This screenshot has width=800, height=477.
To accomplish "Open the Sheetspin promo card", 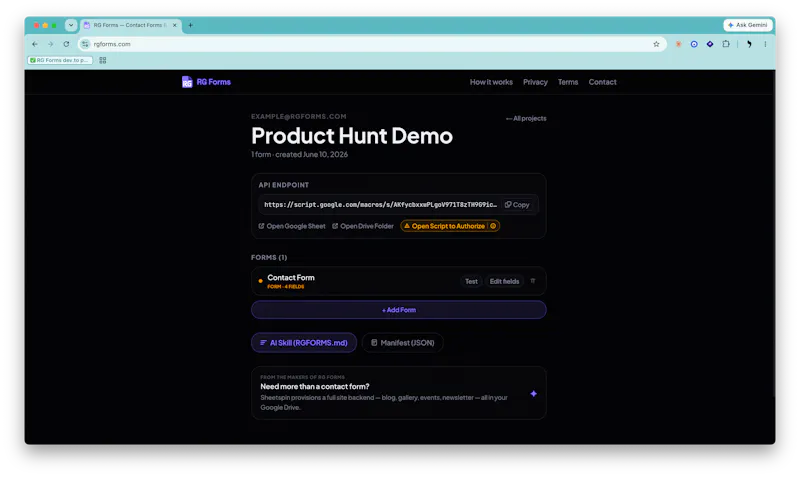I will click(x=398, y=393).
